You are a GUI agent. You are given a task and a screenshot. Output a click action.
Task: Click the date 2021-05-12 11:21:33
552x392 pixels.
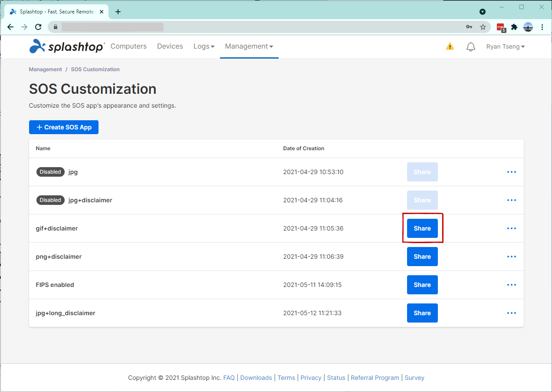click(x=312, y=313)
